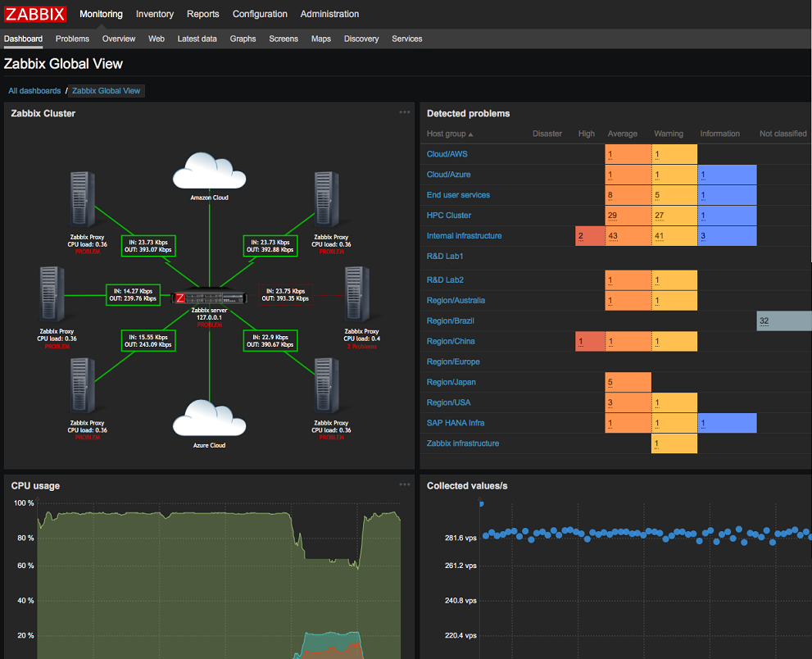Image resolution: width=812 pixels, height=659 pixels.
Task: Open the Region/Brazil host group link
Action: click(x=450, y=321)
